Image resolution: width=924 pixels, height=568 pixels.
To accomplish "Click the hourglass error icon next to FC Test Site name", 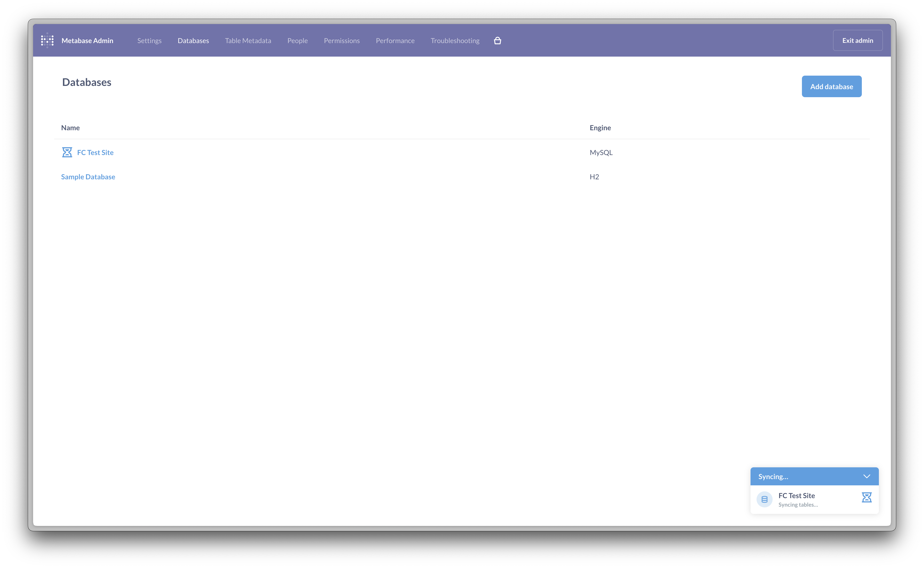I will 67,152.
